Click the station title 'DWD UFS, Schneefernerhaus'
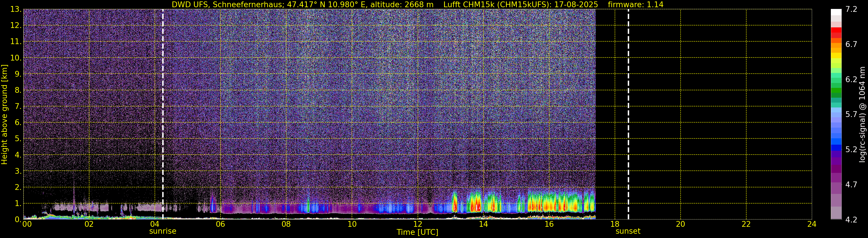The image size is (868, 238). coord(228,5)
